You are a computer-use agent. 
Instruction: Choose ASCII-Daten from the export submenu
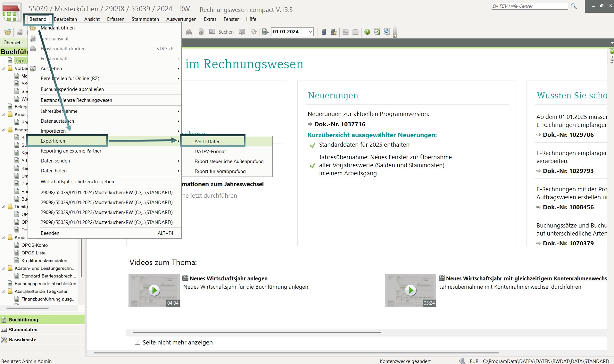pyautogui.click(x=208, y=141)
